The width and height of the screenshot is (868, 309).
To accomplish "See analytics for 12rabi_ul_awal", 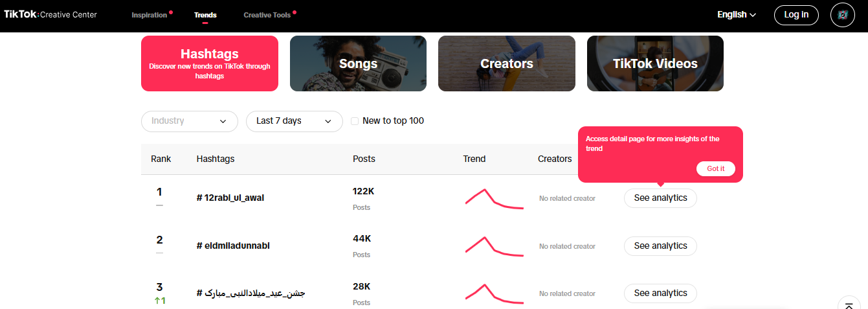I will tap(660, 198).
